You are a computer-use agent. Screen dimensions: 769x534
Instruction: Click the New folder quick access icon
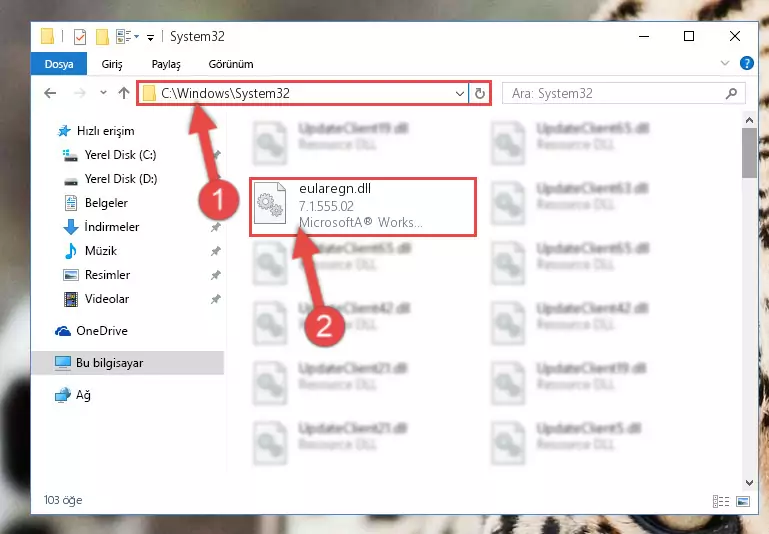(102, 37)
